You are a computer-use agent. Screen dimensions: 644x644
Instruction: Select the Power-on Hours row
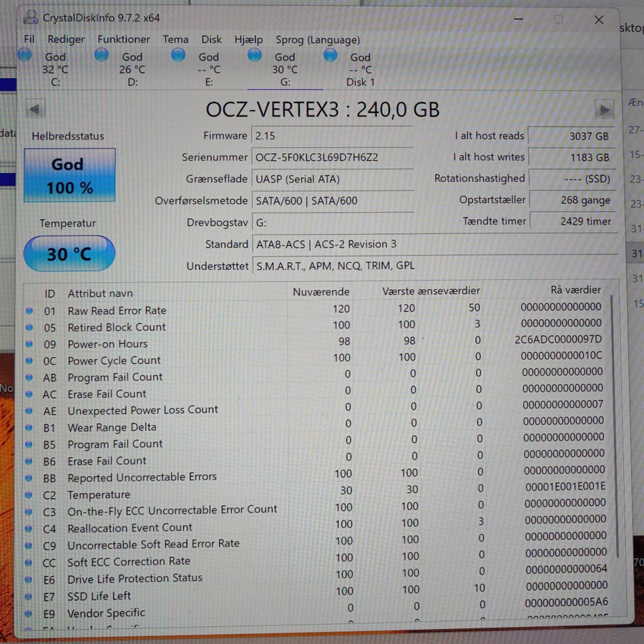[315, 342]
